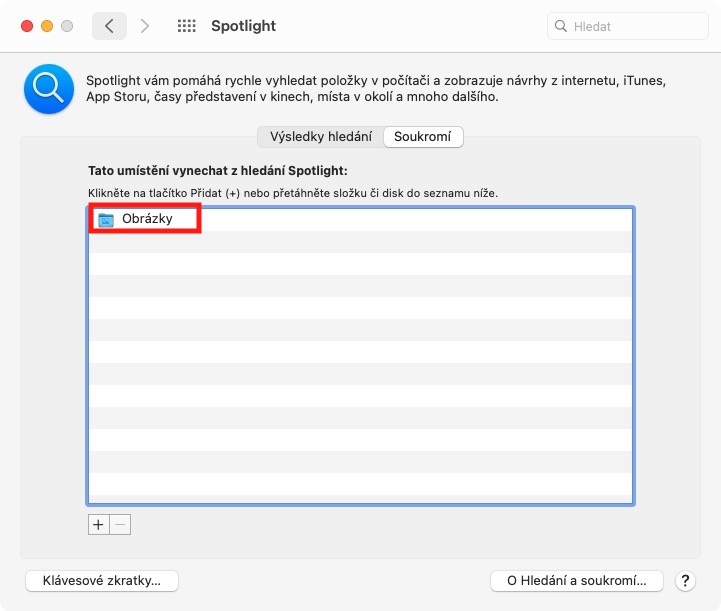Click the blue Spotlight magnifier icon
This screenshot has width=721, height=611.
click(x=49, y=89)
